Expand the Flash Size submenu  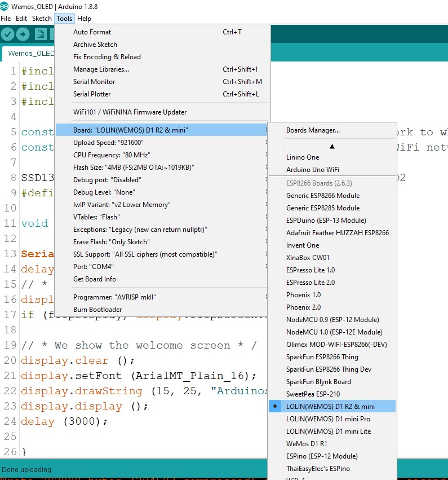162,168
